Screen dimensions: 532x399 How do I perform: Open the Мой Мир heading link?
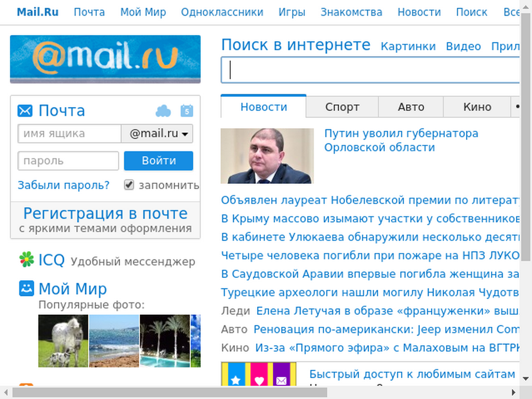[73, 289]
